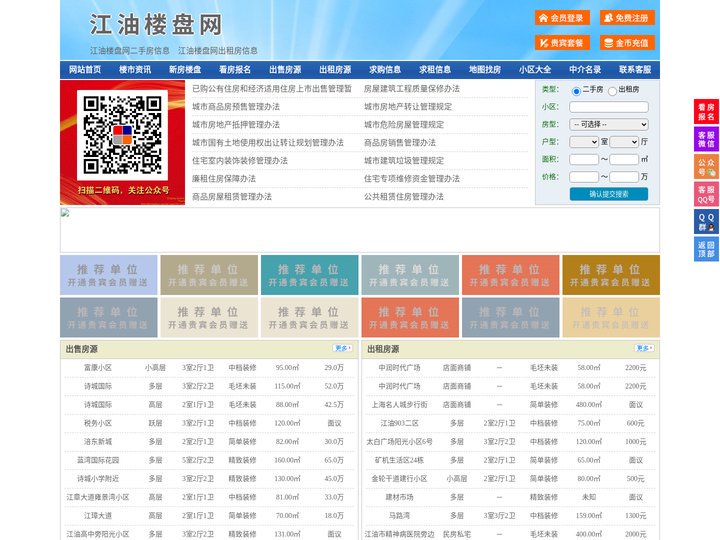
Task: Click the 江油楼盘网 site logo title
Action: coord(156,25)
